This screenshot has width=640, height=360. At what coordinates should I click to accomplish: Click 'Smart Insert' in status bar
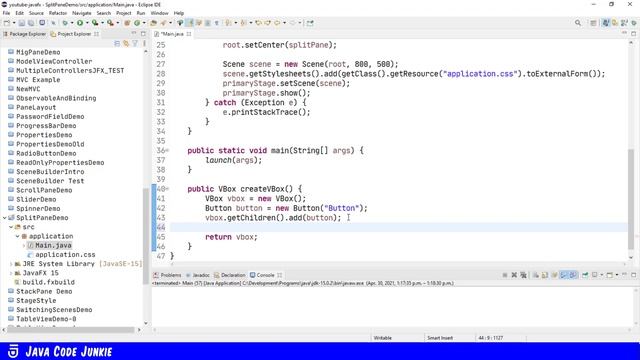tap(440, 338)
